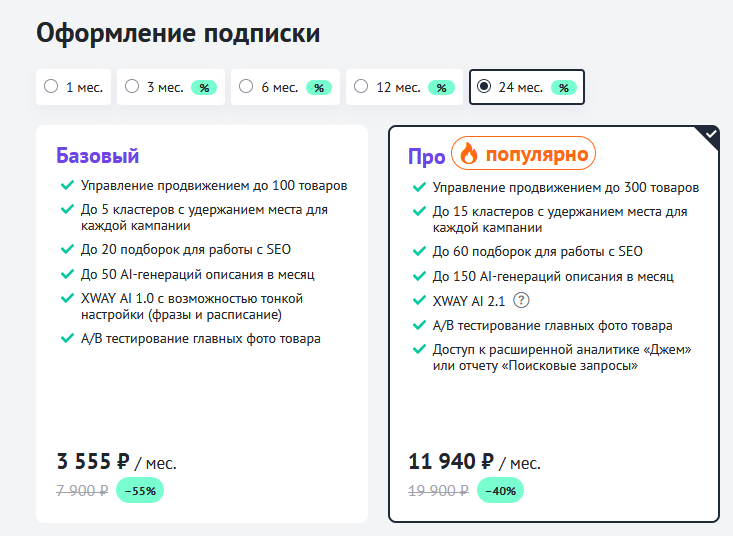Click the XWAY AI 2.1 help icon

point(521,300)
